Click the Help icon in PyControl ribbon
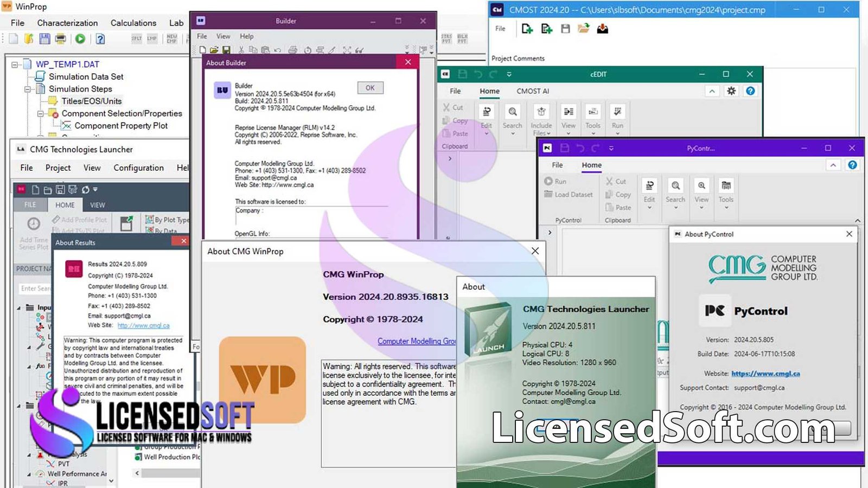This screenshot has height=488, width=868. coord(852,165)
